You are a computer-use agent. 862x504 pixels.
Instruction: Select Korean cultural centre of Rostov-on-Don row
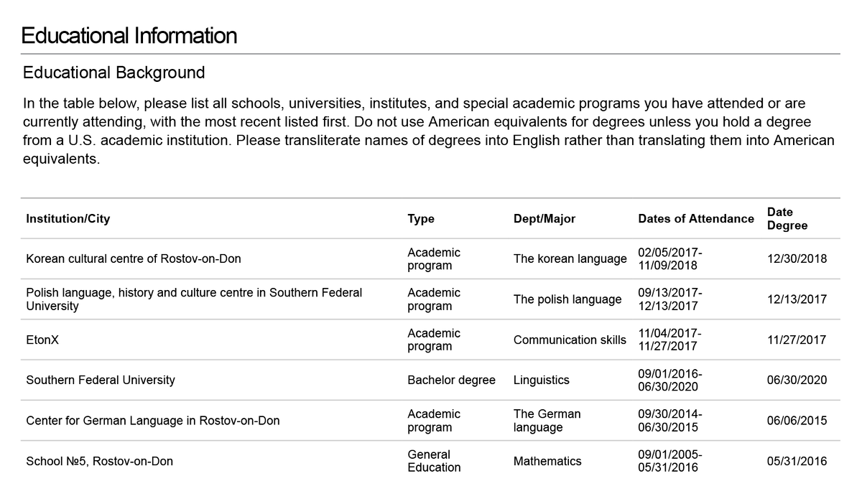[430, 258]
